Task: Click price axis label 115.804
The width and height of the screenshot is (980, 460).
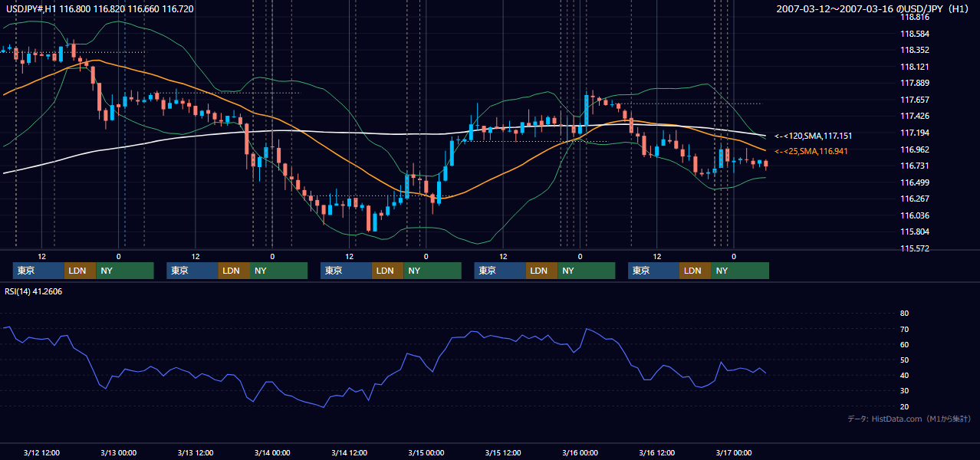Action: pyautogui.click(x=914, y=232)
